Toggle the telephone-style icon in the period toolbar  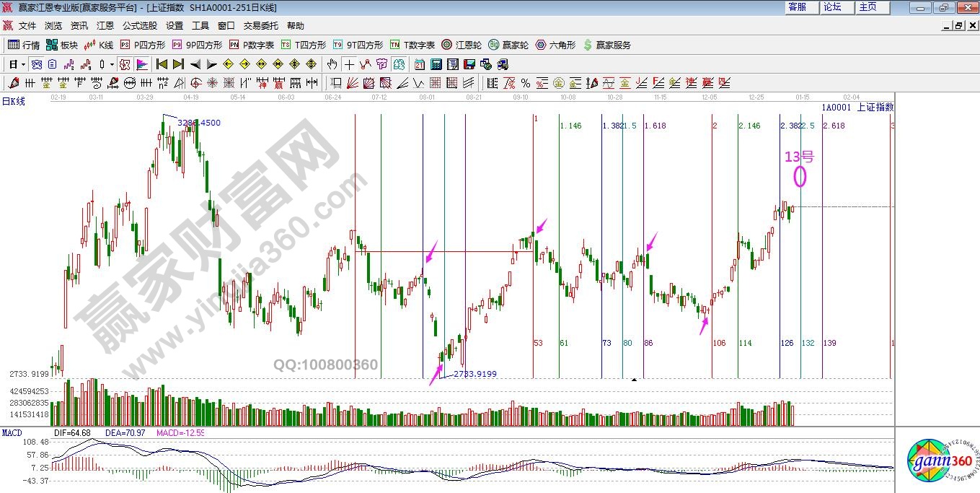(36, 64)
